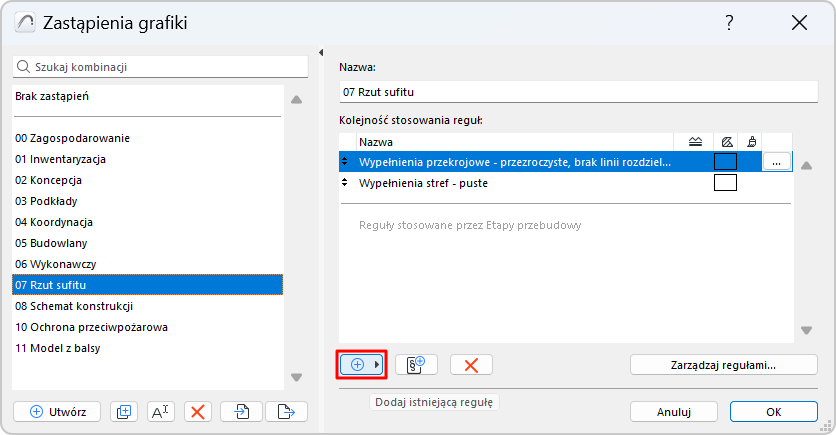
Task: Click the Utwórz button
Action: (x=58, y=411)
